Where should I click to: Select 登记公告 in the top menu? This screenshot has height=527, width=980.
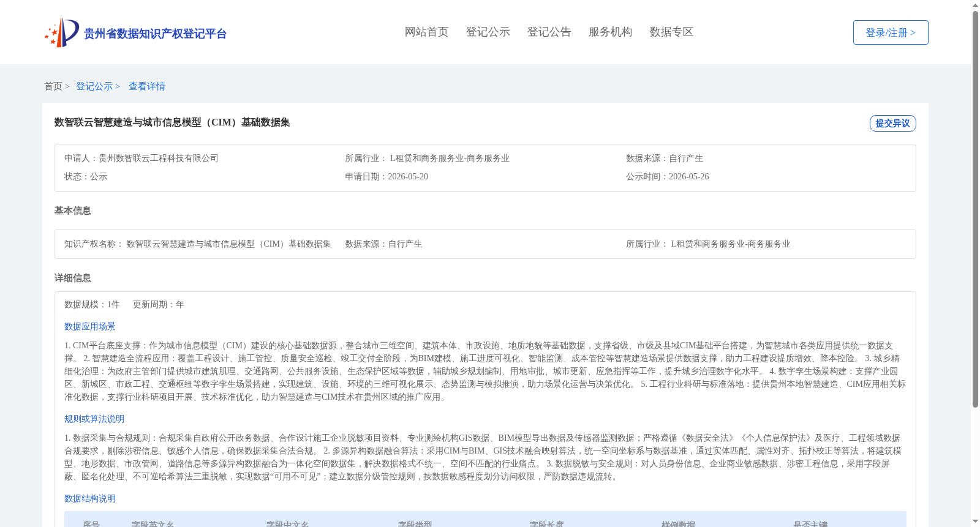pyautogui.click(x=549, y=32)
